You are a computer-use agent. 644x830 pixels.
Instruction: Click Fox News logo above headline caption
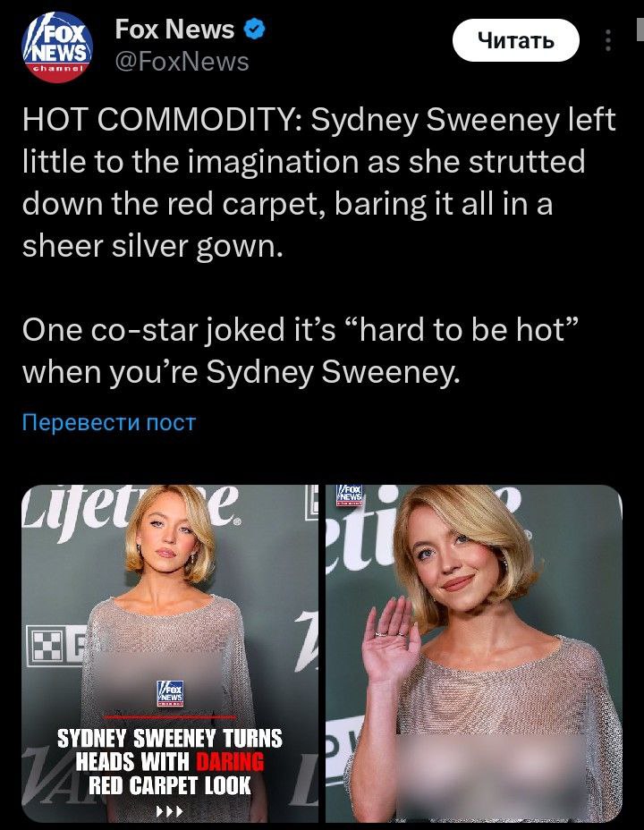pos(171,693)
